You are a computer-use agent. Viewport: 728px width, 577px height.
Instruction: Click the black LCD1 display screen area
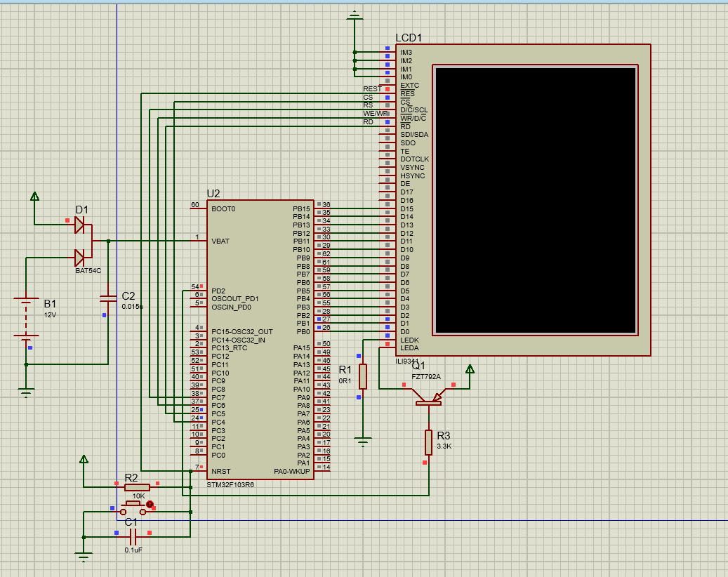[535, 200]
